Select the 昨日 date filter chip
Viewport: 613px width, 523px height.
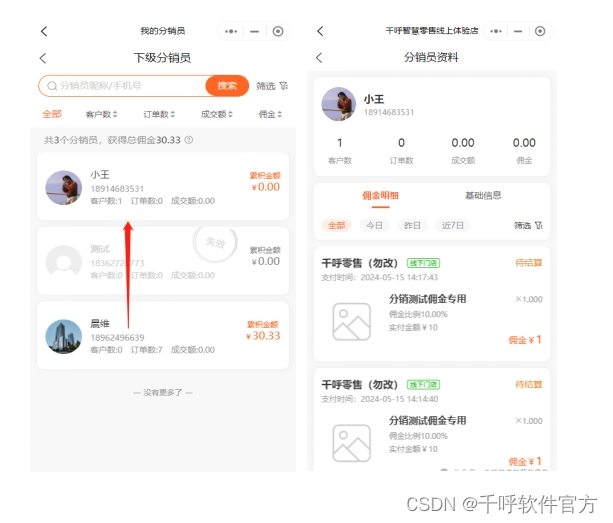coord(412,226)
